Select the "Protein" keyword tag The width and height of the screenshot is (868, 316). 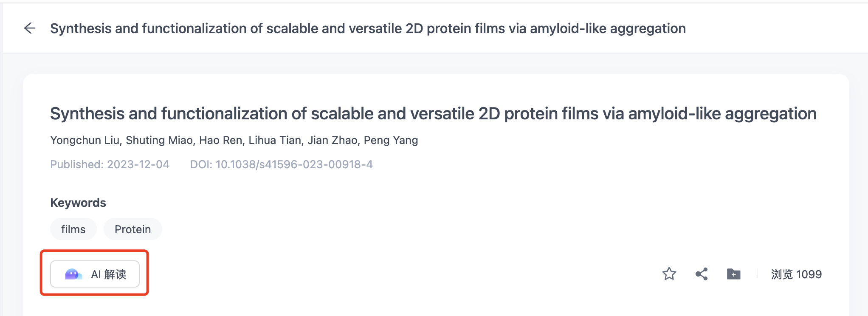(x=132, y=229)
